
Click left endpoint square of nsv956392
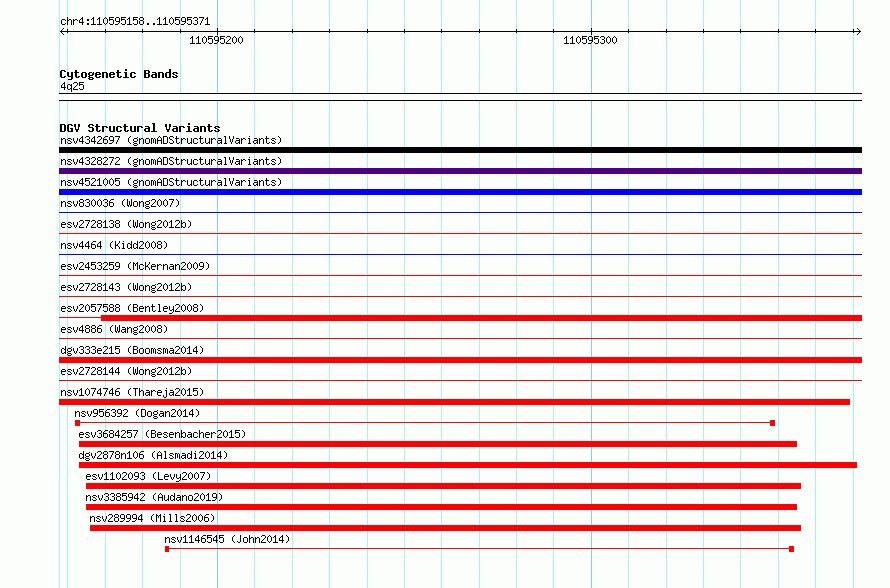(x=77, y=423)
